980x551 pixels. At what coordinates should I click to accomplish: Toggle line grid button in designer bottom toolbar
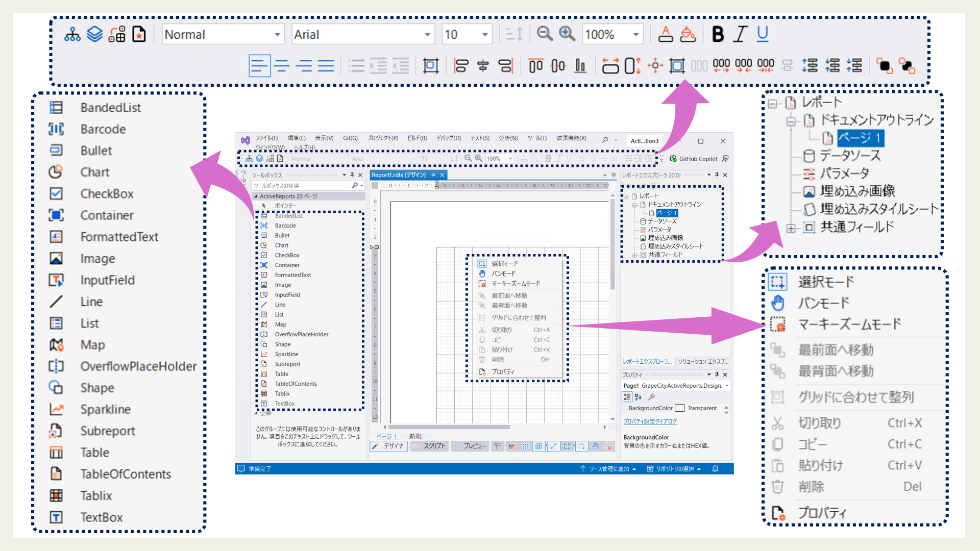[538, 446]
